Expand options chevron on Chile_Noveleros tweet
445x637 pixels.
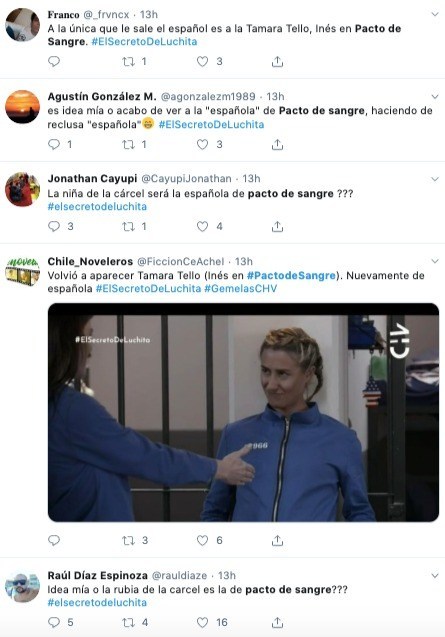tap(435, 261)
